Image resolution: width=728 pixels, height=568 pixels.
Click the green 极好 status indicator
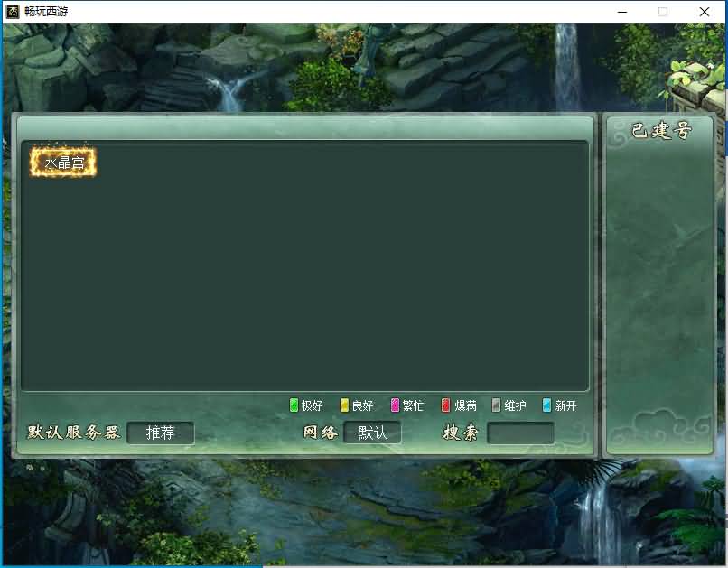pos(294,405)
